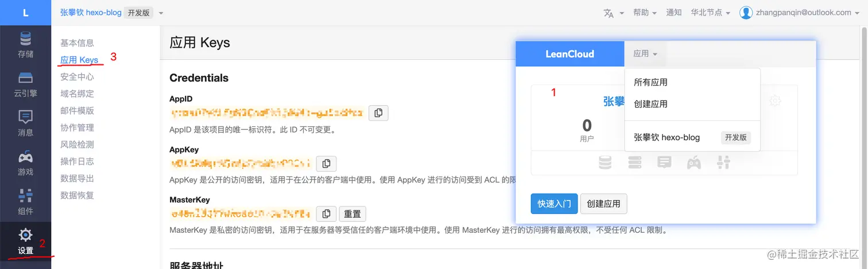This screenshot has width=868, height=269.
Task: Select 安全中心 in settings menu
Action: click(x=77, y=76)
